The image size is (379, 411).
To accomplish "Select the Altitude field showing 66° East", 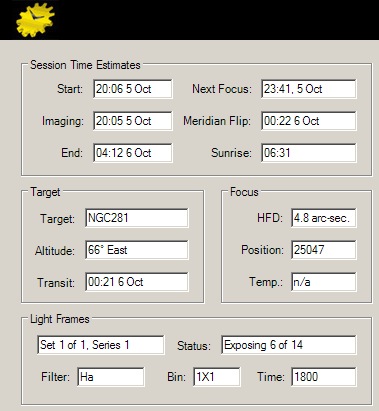I will 137,250.
